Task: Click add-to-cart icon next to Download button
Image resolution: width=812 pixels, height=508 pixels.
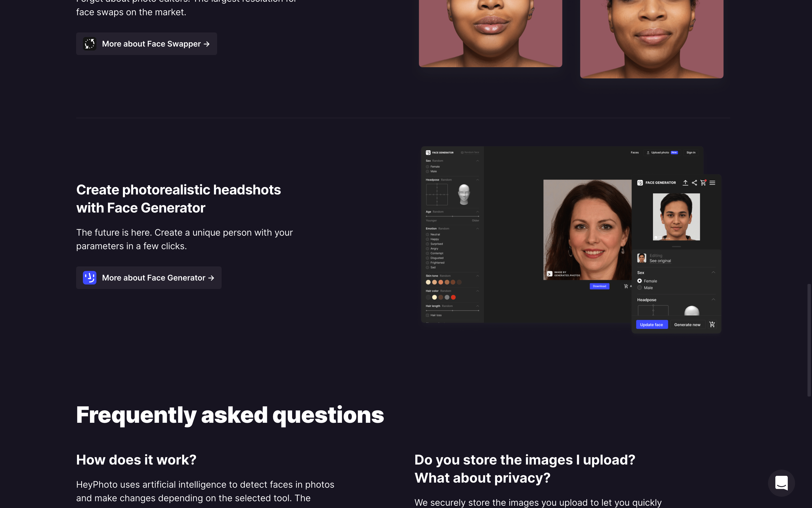Action: click(x=626, y=286)
